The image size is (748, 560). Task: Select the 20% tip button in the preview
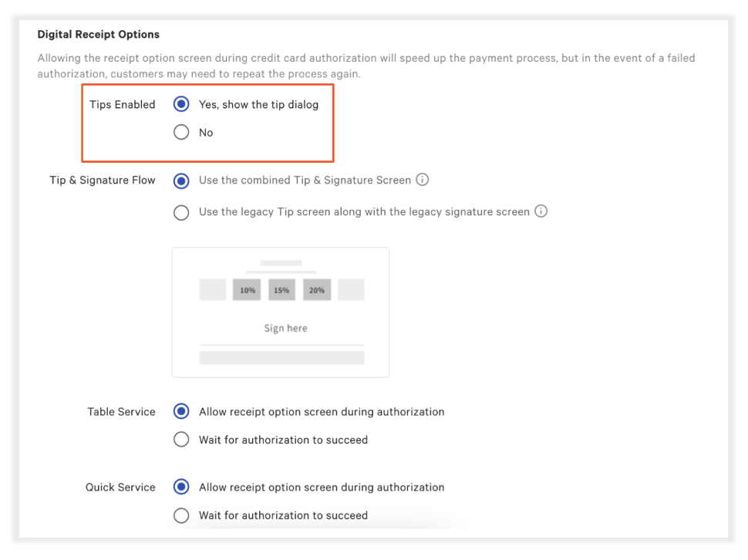[315, 289]
